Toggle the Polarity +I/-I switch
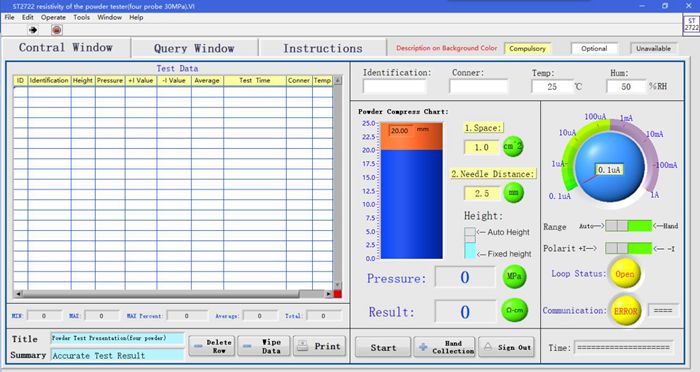The image size is (700, 372). (629, 248)
